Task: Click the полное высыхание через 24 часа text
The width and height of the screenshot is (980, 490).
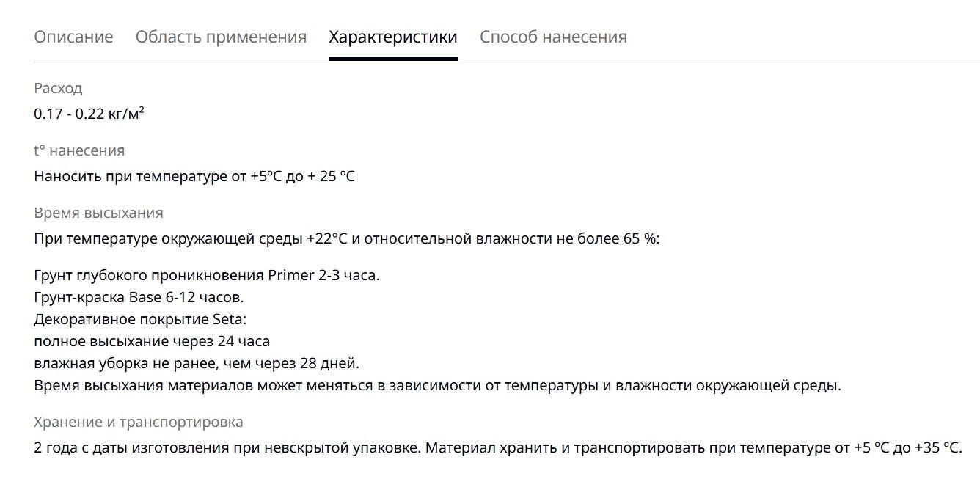Action: pos(152,341)
